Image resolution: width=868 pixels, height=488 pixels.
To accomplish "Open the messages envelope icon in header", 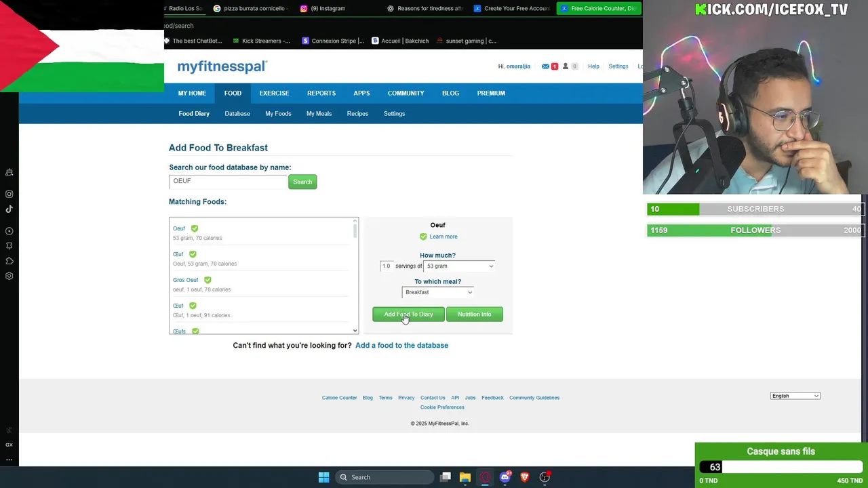I will tap(545, 66).
